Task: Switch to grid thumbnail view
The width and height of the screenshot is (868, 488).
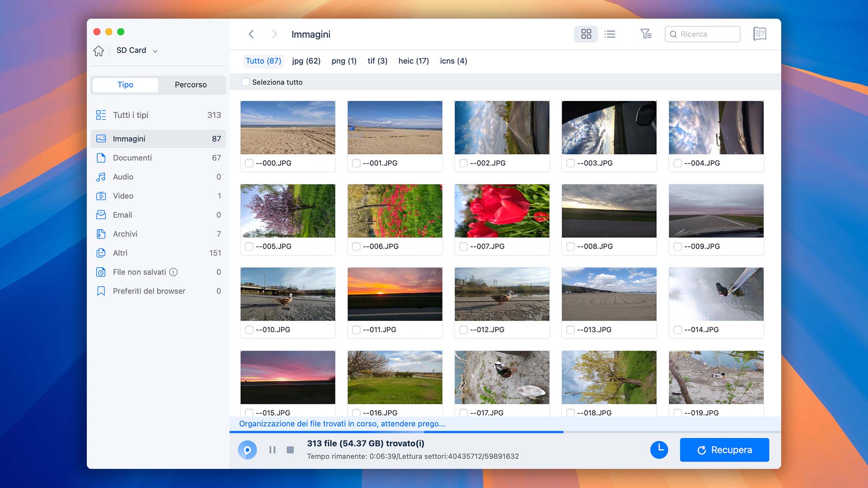Action: pos(586,34)
